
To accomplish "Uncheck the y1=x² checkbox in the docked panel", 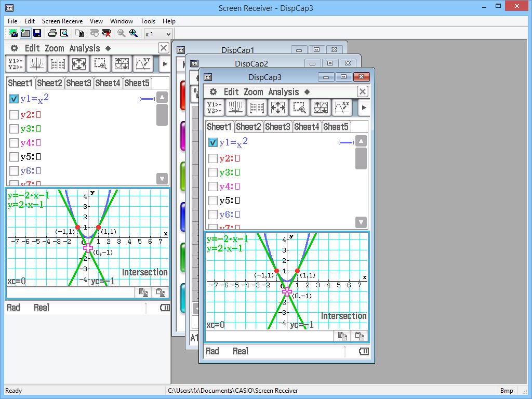I will click(x=14, y=99).
